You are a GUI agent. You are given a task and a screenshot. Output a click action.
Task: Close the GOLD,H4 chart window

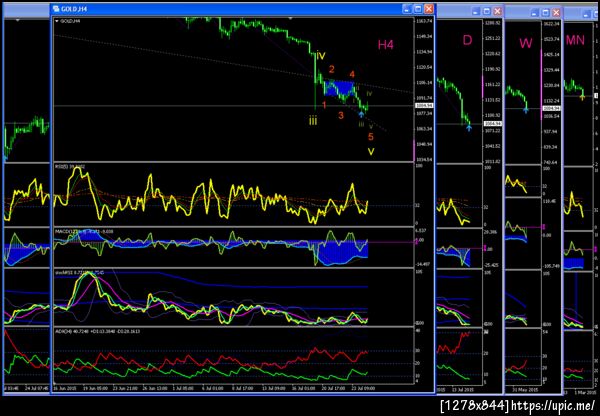pyautogui.click(x=429, y=9)
